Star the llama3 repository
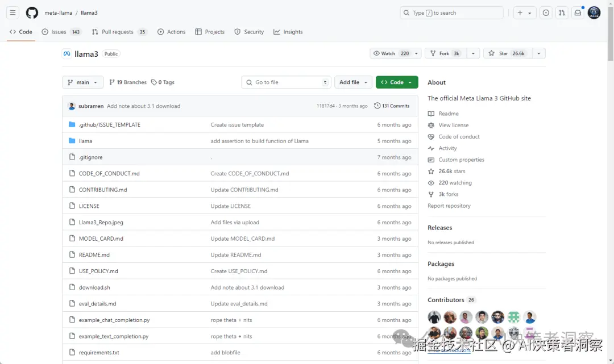This screenshot has width=614, height=364. (508, 53)
